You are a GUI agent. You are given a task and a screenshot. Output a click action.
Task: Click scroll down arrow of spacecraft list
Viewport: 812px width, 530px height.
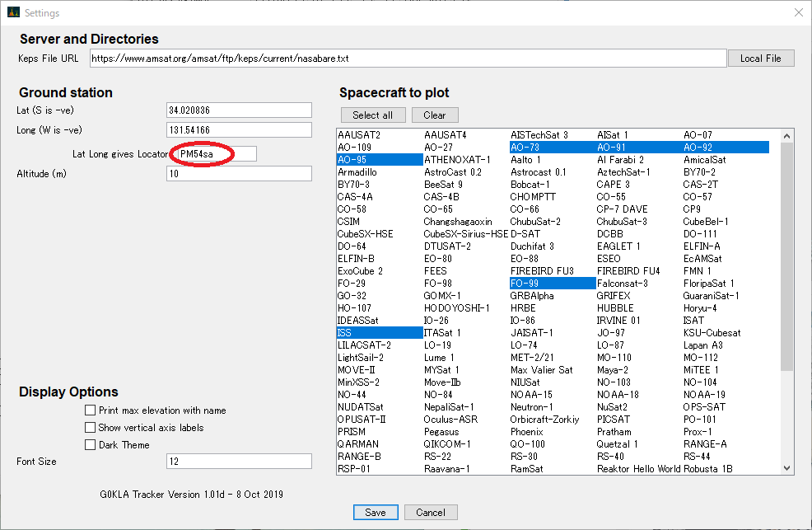pos(786,468)
